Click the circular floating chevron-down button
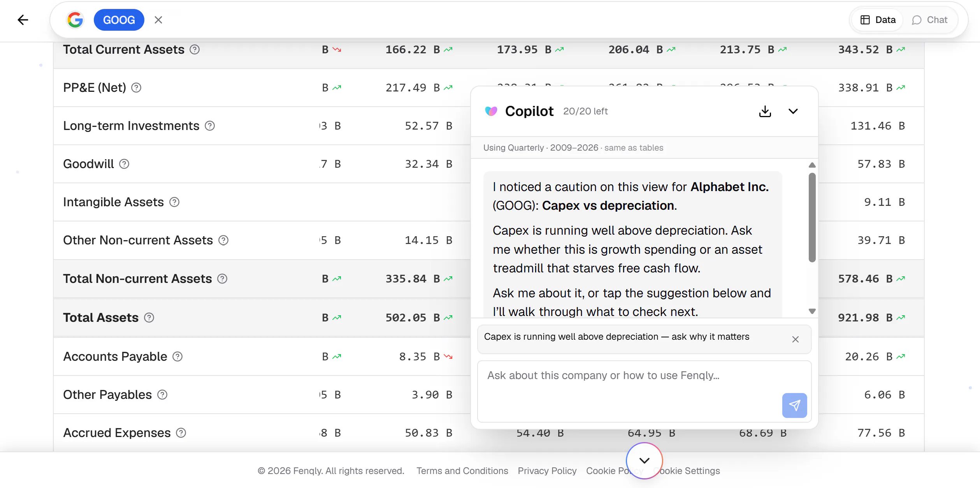980x488 pixels. point(644,461)
